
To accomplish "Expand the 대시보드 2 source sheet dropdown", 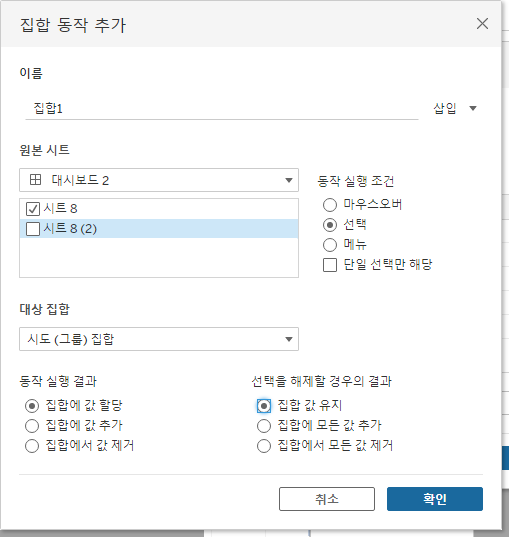I will point(159,180).
